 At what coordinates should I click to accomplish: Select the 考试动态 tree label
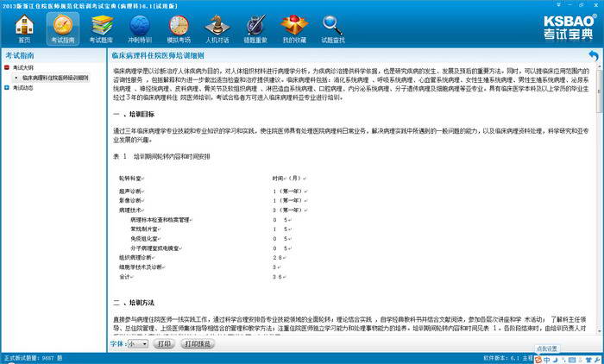tap(23, 88)
